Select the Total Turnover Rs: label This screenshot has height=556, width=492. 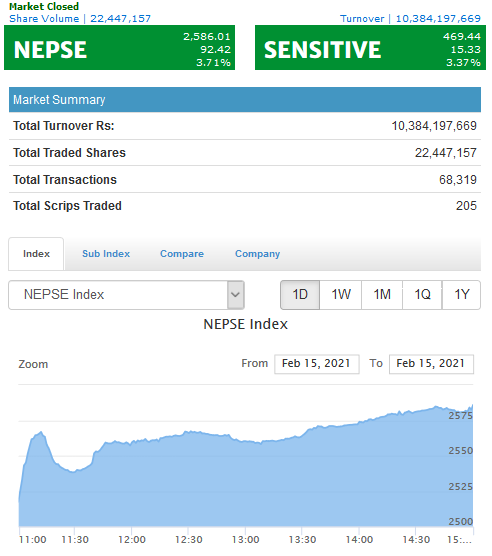point(64,126)
